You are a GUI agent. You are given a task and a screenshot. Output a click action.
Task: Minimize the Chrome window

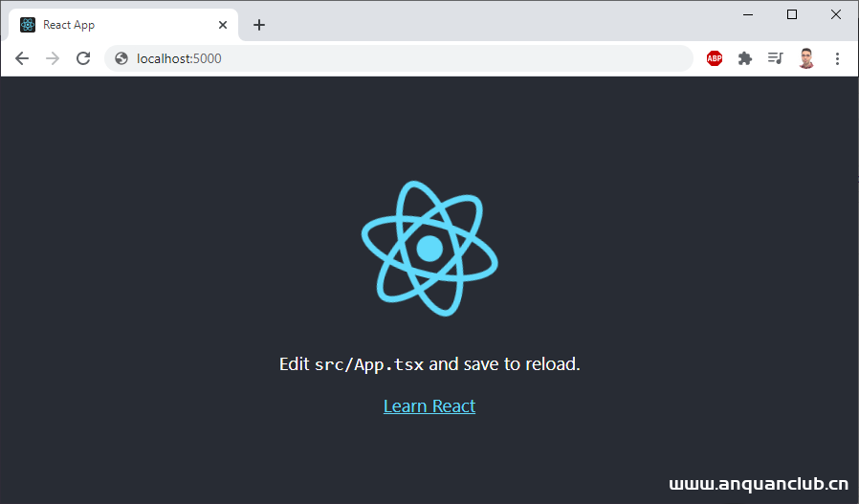pyautogui.click(x=748, y=14)
